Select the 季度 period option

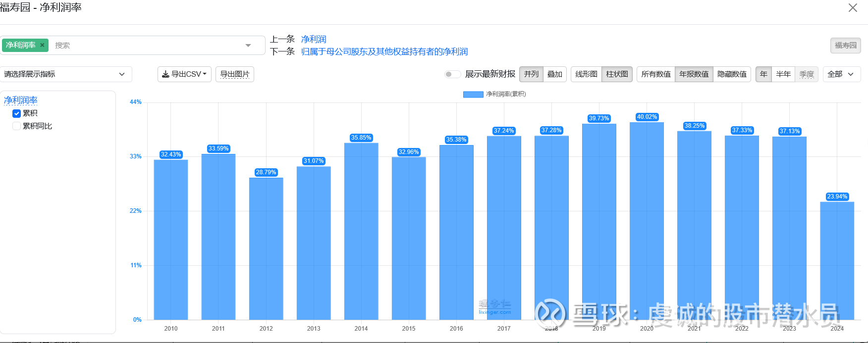coord(807,74)
